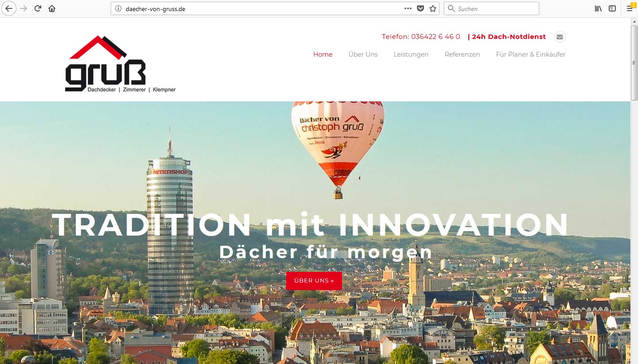Click the email envelope icon
The height and width of the screenshot is (364, 638).
(x=560, y=37)
